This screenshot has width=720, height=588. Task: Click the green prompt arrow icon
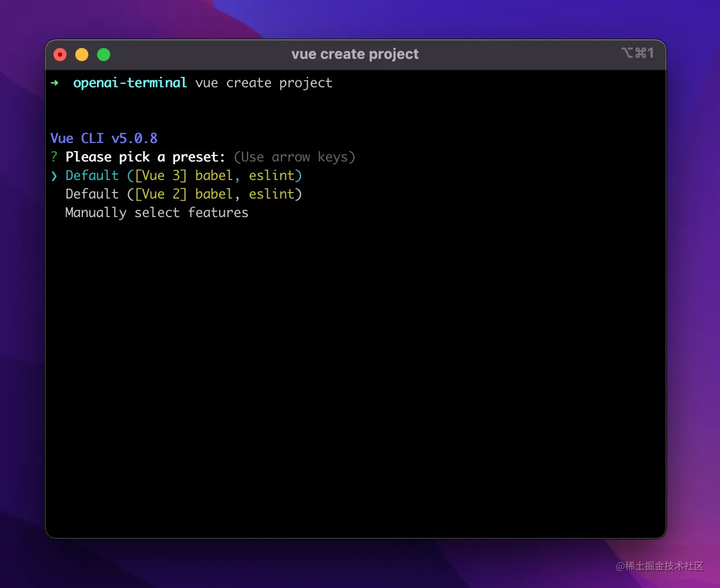click(x=55, y=83)
